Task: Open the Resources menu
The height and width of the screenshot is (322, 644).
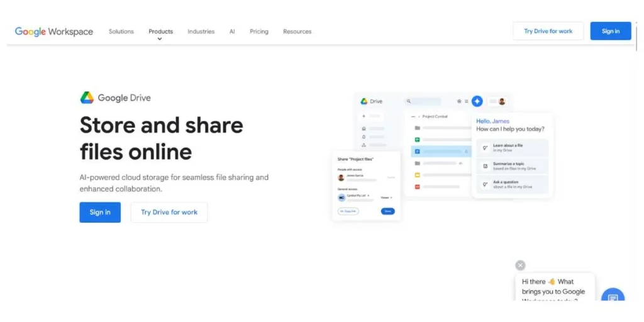Action: coord(297,31)
